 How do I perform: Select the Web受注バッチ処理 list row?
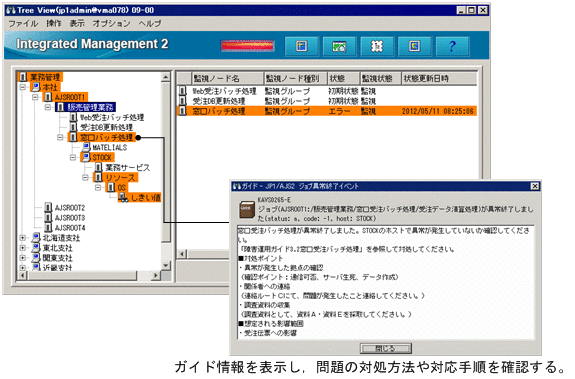(x=327, y=91)
